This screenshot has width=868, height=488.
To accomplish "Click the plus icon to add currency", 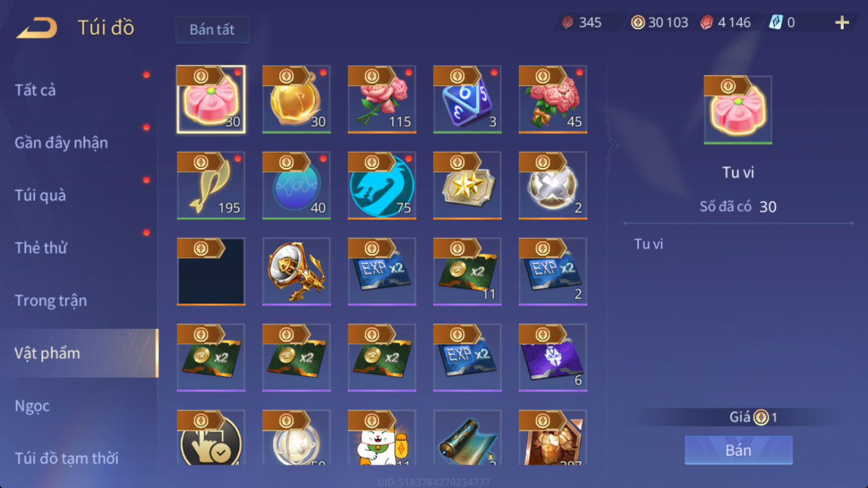I will [842, 23].
